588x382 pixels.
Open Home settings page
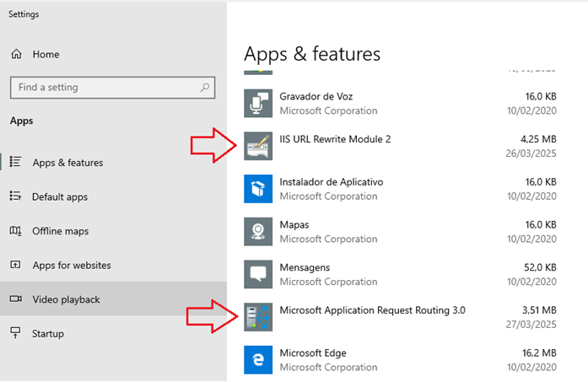[x=113, y=54]
